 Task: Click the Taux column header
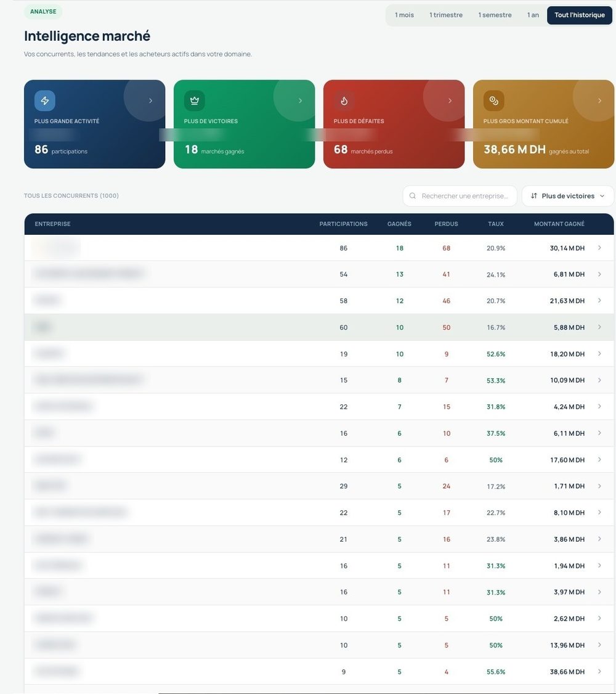(496, 224)
